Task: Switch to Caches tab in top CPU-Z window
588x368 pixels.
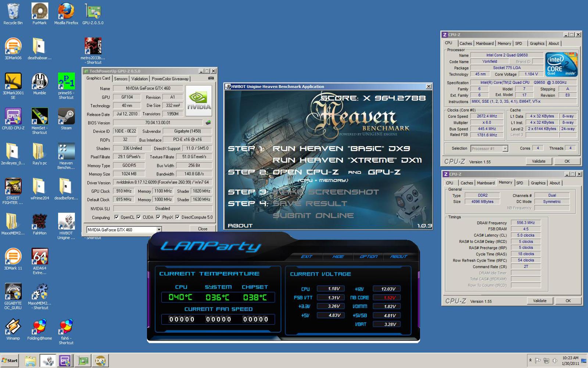Action: click(466, 43)
